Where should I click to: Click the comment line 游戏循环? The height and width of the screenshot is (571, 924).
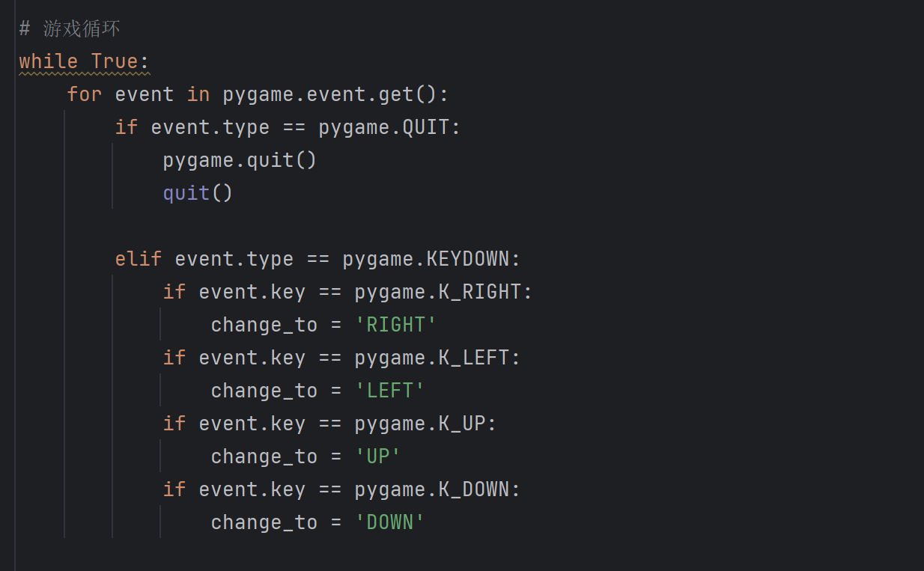pos(69,29)
